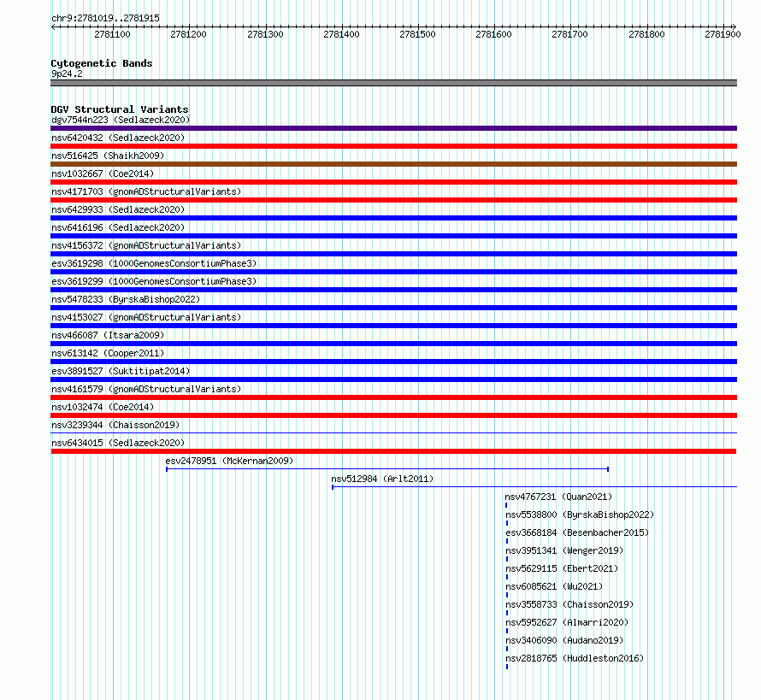Select nsv3406090 (Audano2019) label
The image size is (761, 700).
[564, 640]
